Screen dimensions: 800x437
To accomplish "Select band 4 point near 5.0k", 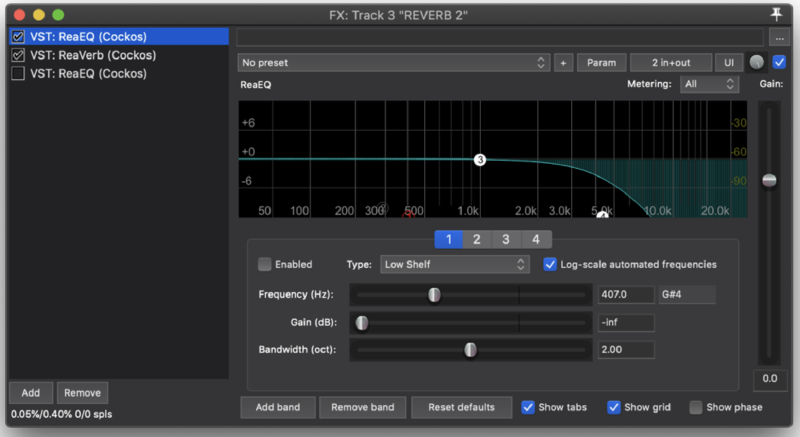I will pyautogui.click(x=603, y=215).
